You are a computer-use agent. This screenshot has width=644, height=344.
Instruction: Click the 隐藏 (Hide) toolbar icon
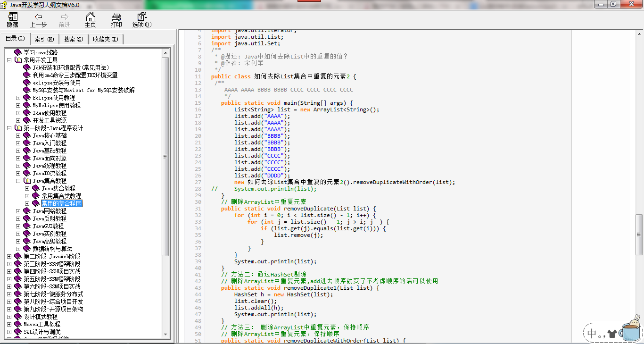12,17
